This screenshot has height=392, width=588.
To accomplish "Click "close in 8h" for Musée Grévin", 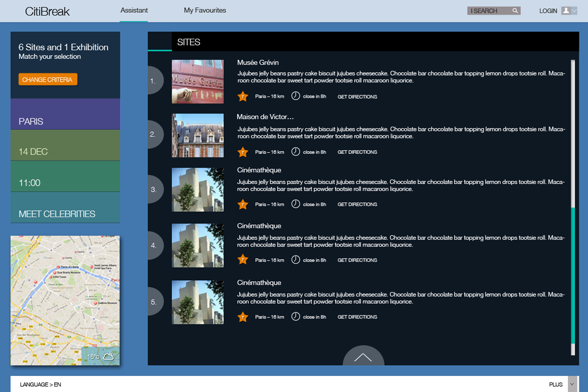I will [x=315, y=97].
